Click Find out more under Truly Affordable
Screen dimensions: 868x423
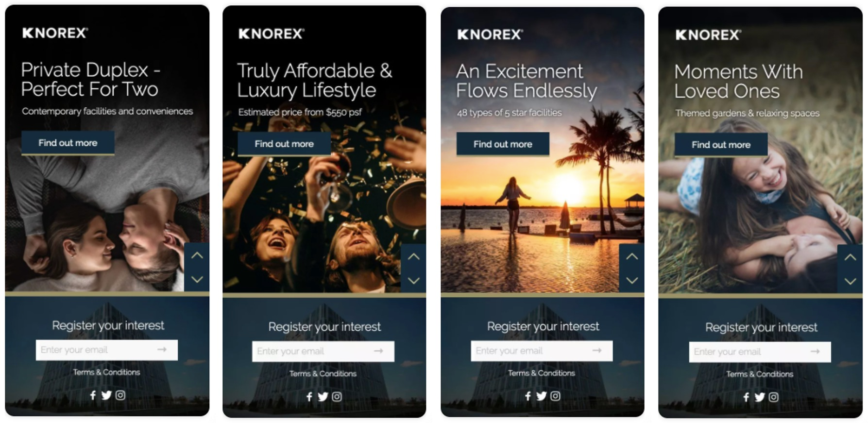[284, 144]
